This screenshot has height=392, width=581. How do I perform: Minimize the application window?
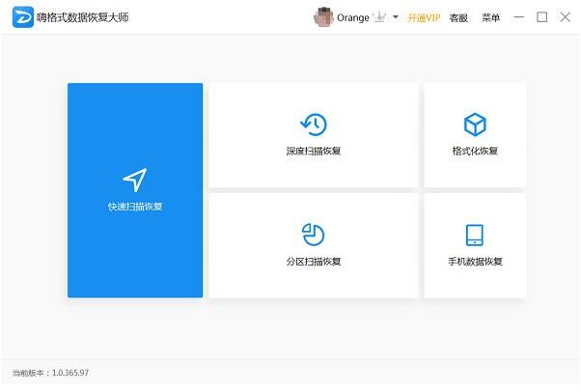(519, 17)
